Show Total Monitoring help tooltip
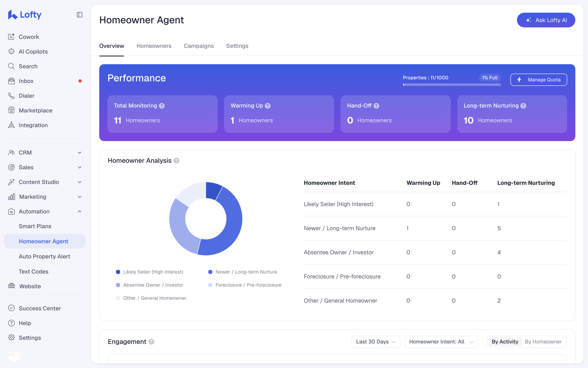This screenshot has width=588, height=368. pyautogui.click(x=161, y=106)
